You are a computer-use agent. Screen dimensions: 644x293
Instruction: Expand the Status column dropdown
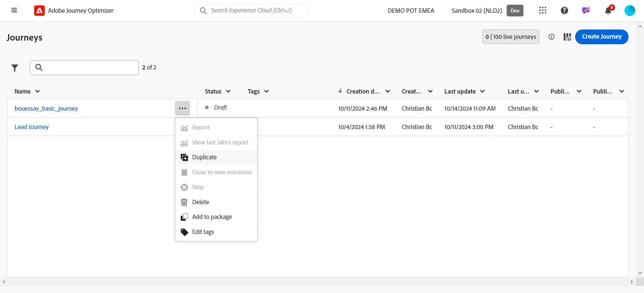click(228, 91)
